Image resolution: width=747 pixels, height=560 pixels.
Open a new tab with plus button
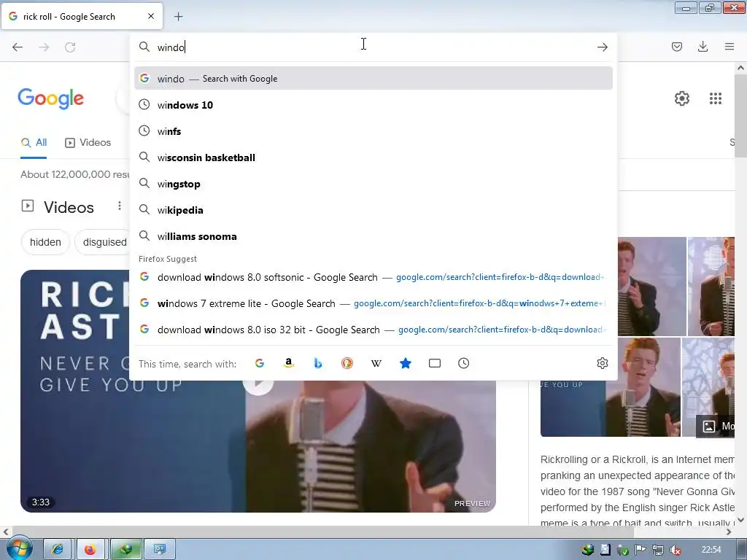[178, 17]
